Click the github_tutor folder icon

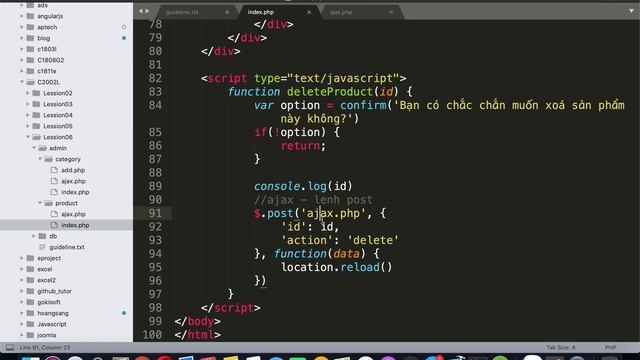30,291
